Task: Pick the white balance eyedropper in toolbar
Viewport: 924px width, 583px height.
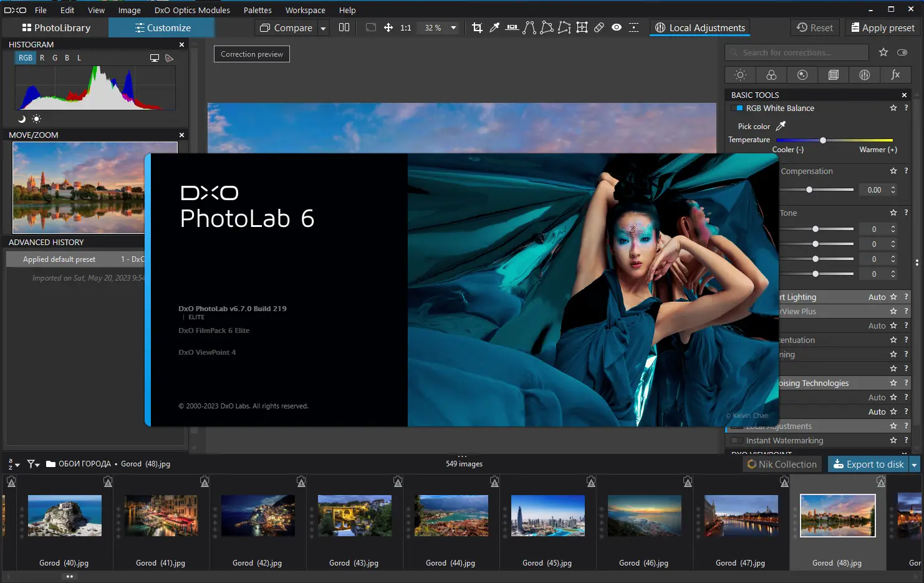Action: point(494,27)
